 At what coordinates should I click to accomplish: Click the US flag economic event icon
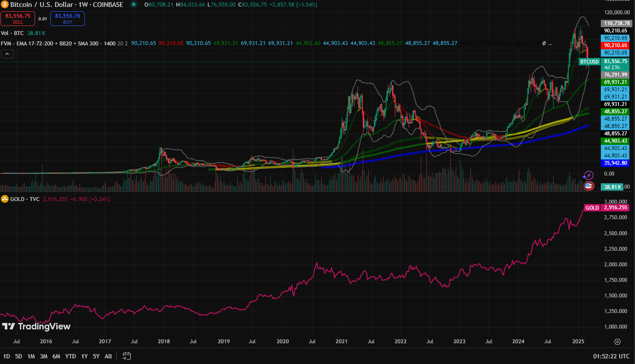[x=588, y=185]
